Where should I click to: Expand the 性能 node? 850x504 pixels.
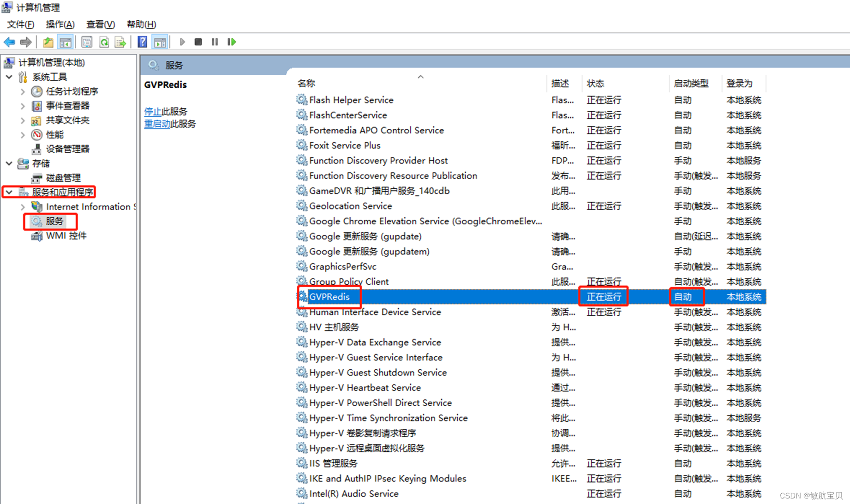pos(23,135)
